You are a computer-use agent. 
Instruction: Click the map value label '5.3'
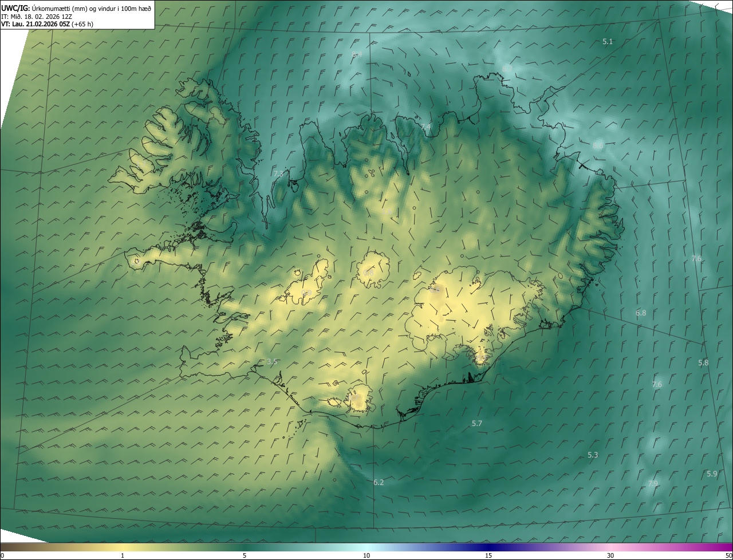pos(593,455)
